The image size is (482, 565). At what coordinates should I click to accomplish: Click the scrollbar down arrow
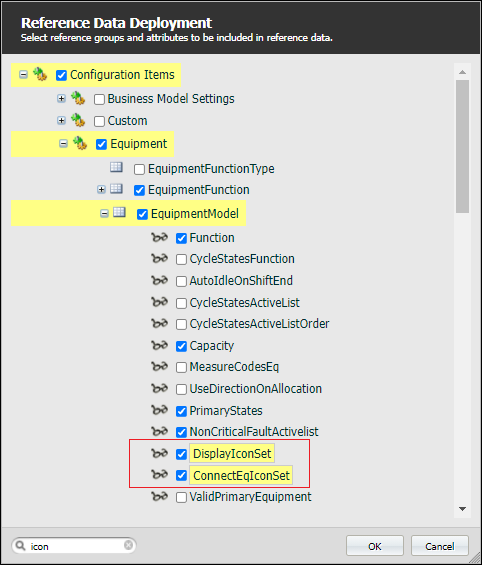pyautogui.click(x=462, y=509)
